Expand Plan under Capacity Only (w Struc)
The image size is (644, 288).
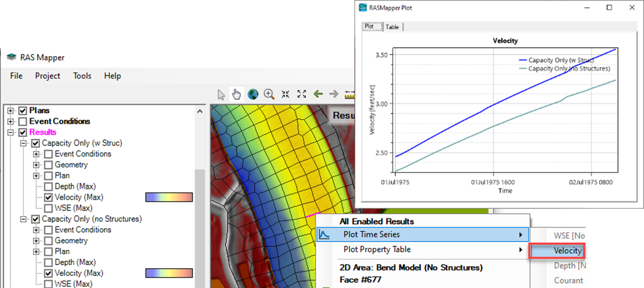[37, 176]
